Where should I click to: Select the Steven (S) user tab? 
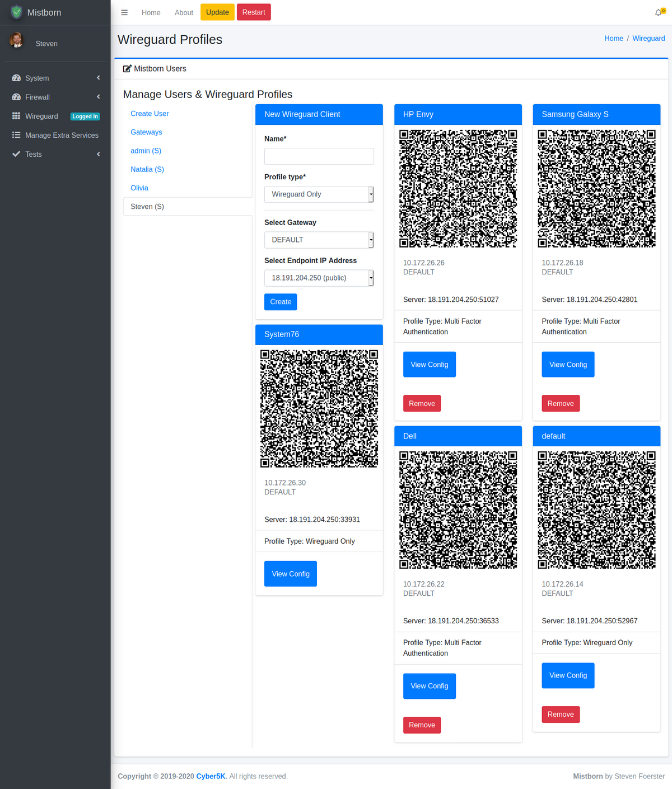(188, 207)
